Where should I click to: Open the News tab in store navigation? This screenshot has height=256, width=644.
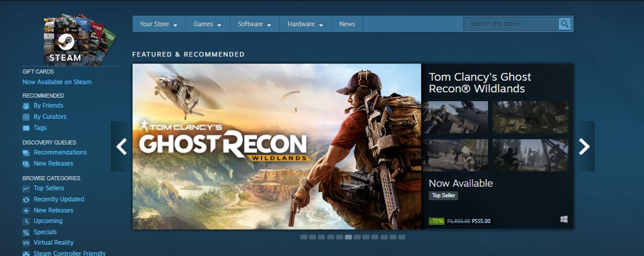pyautogui.click(x=347, y=24)
